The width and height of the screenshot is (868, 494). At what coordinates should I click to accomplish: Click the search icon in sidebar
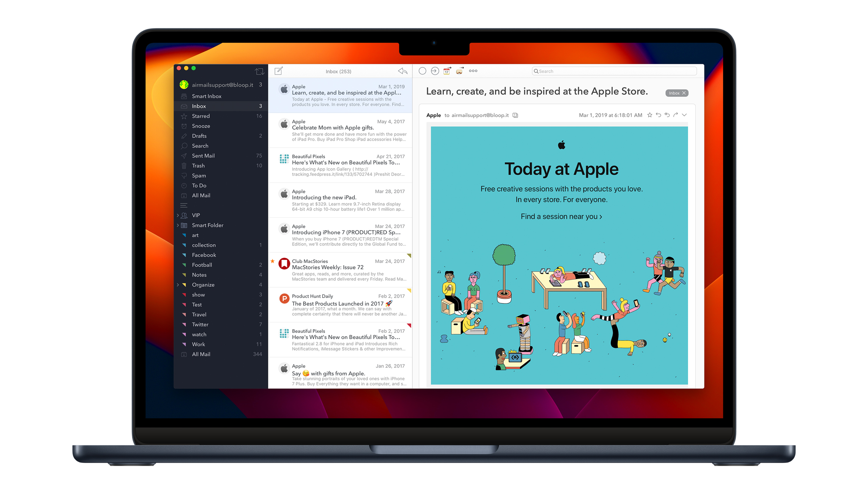(186, 145)
